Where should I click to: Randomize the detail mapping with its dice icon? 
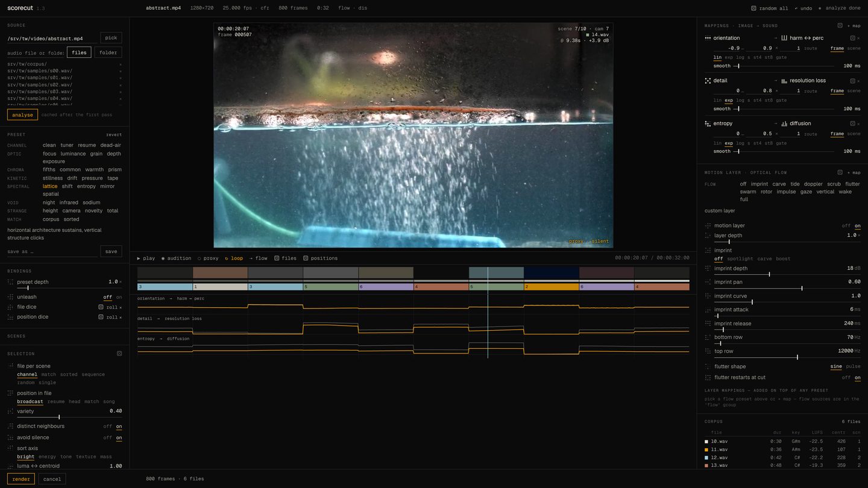coord(853,81)
